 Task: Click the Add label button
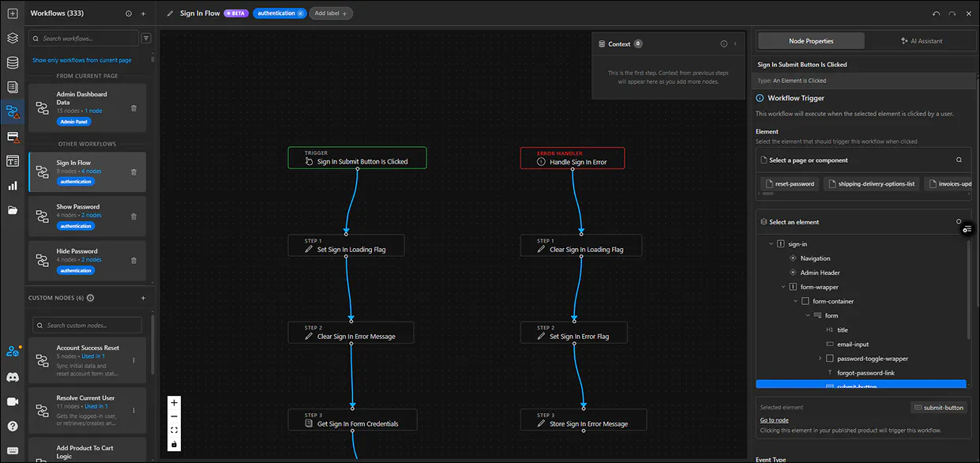click(330, 13)
